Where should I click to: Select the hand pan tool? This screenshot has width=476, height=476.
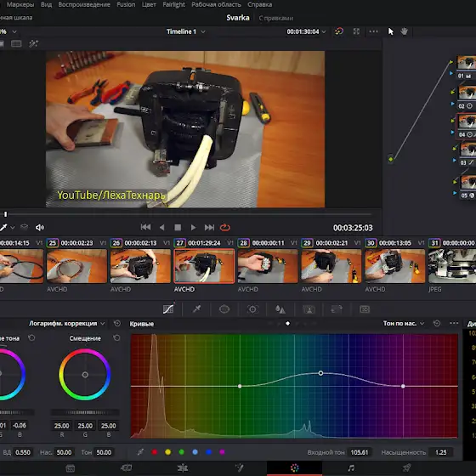click(x=404, y=31)
